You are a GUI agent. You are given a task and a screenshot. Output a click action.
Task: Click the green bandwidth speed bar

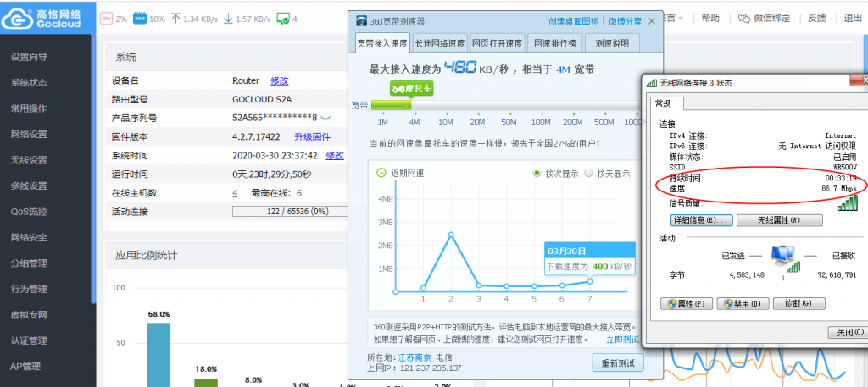tap(391, 106)
